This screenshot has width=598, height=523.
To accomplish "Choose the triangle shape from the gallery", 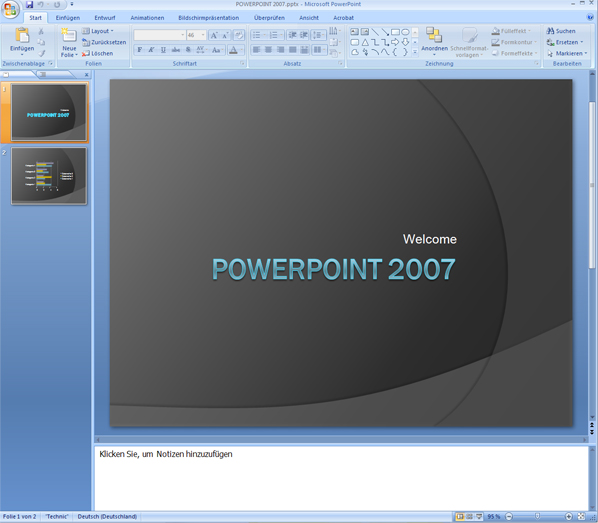I will click(x=365, y=42).
